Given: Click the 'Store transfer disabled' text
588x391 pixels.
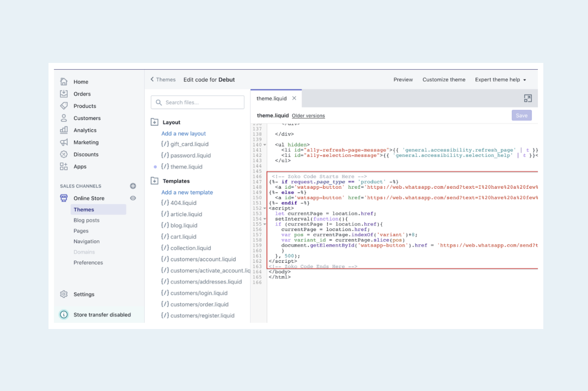Looking at the screenshot, I should point(102,315).
